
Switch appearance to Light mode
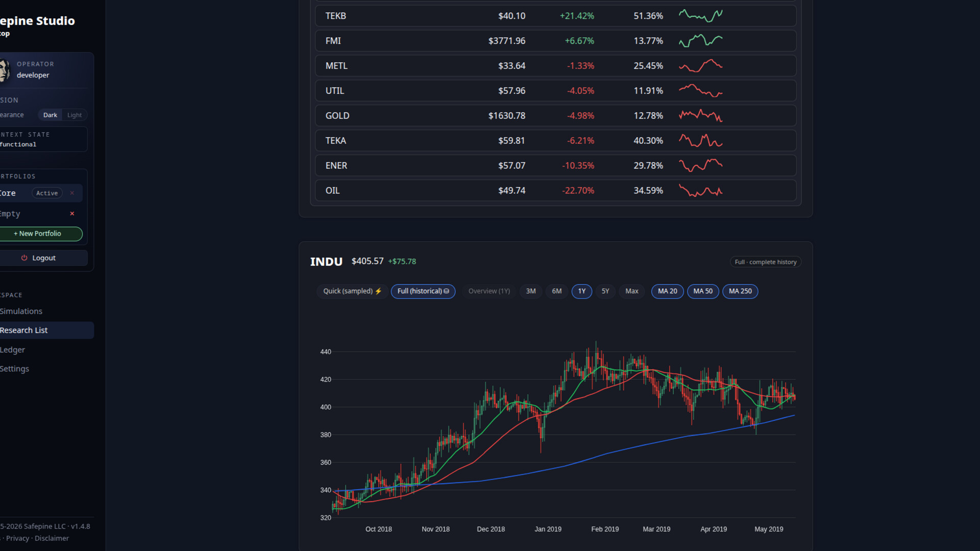pyautogui.click(x=75, y=115)
